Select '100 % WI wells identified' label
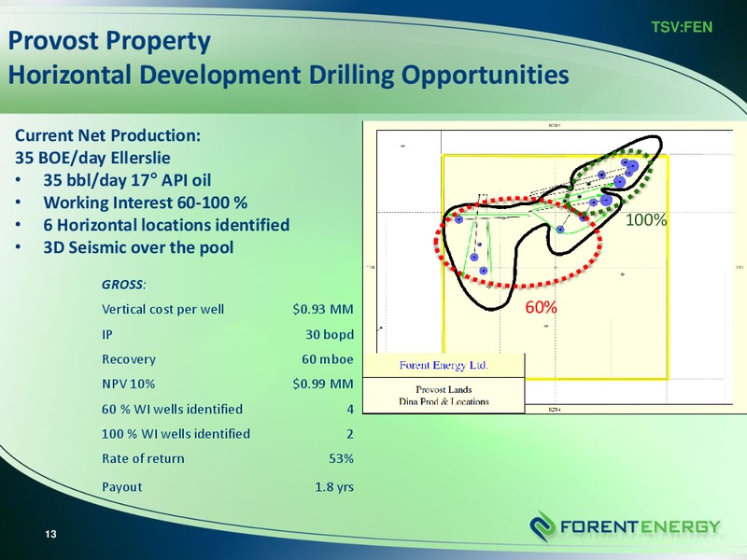The image size is (747, 560). point(176,434)
